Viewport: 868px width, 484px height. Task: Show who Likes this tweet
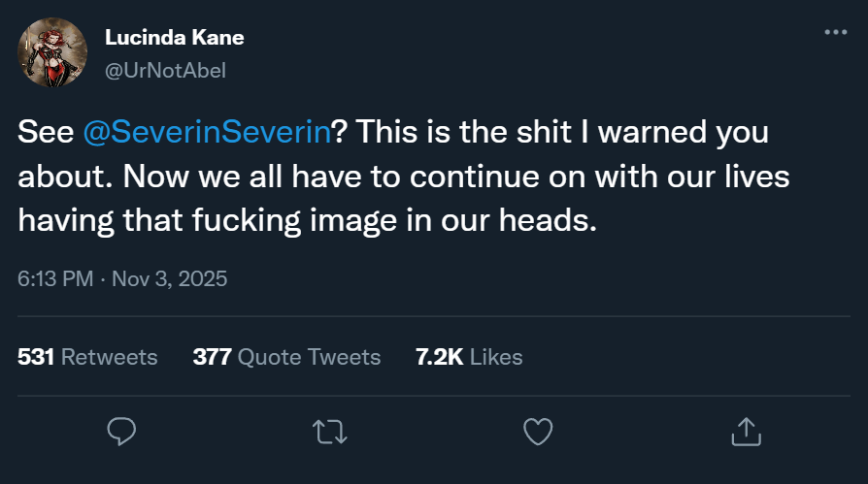(x=496, y=357)
